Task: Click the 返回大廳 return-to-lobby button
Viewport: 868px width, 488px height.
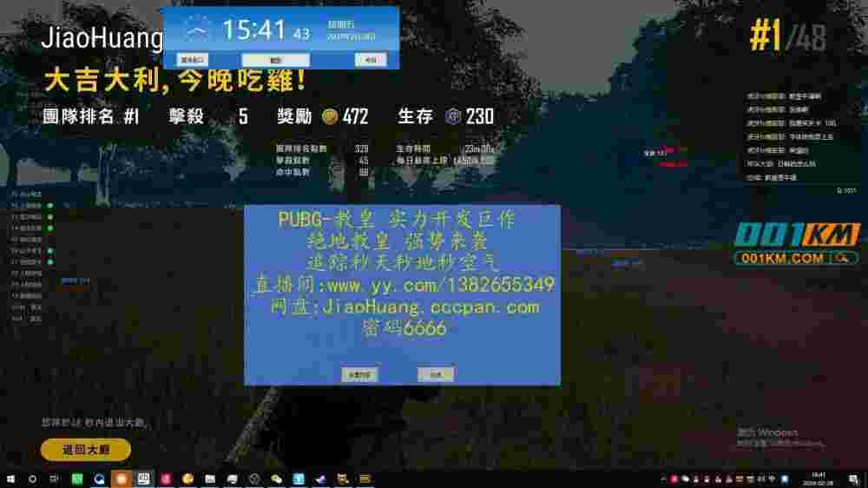Action: pyautogui.click(x=86, y=449)
